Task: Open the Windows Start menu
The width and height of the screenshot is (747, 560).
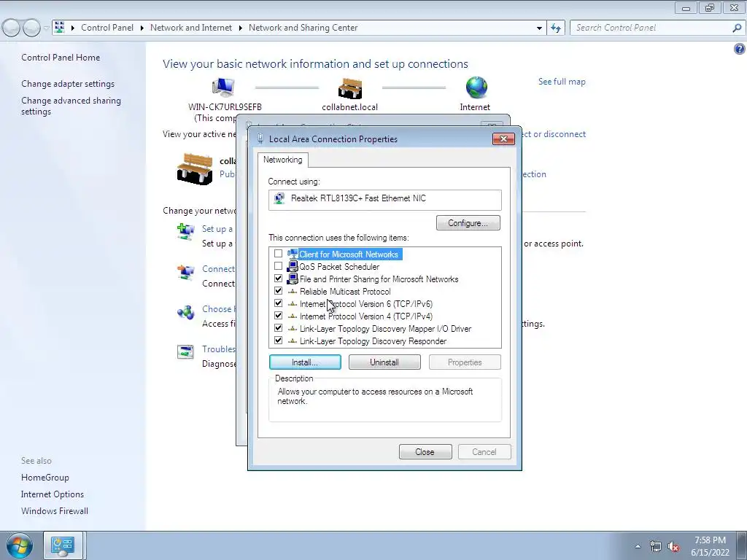Action: 20,545
